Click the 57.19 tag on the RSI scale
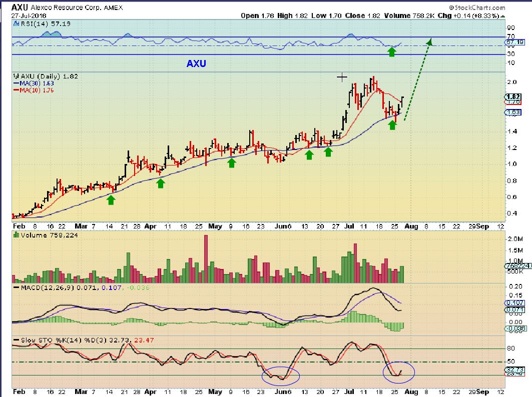 click(x=514, y=42)
